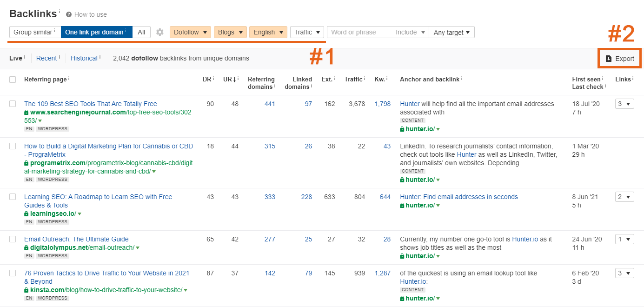
Task: Expand the caret after the programetrix.com URL
Action: click(154, 172)
